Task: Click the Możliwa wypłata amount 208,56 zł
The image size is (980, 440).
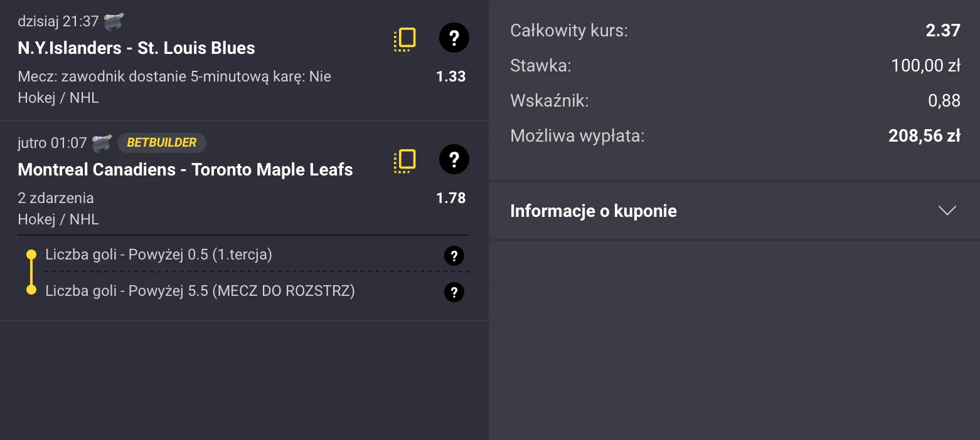Action: (924, 135)
